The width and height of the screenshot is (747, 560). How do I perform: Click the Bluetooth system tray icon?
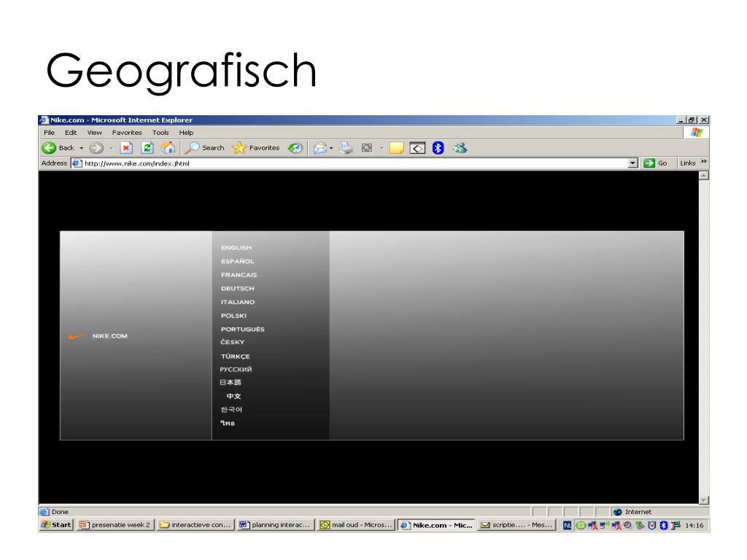pyautogui.click(x=664, y=525)
